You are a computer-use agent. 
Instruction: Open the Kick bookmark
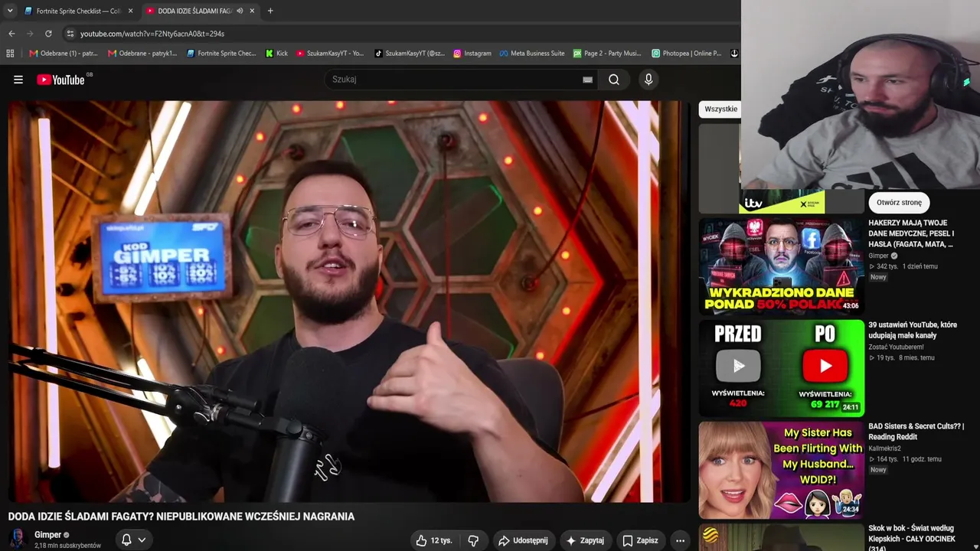(x=276, y=54)
